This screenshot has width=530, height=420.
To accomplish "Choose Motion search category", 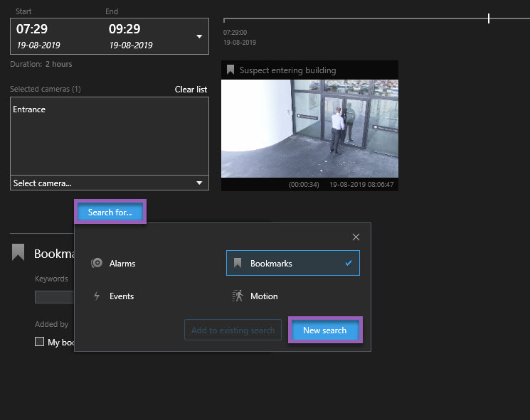I will [x=263, y=296].
